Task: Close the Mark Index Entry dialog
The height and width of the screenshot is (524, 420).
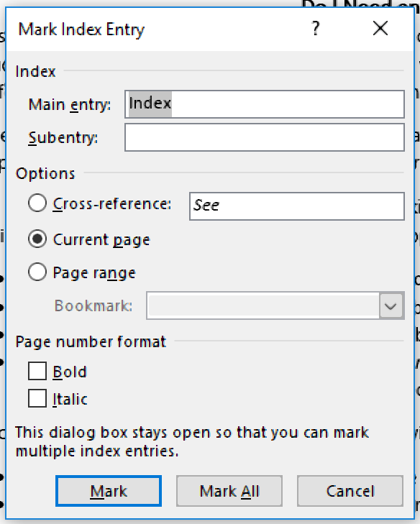Action: (380, 29)
